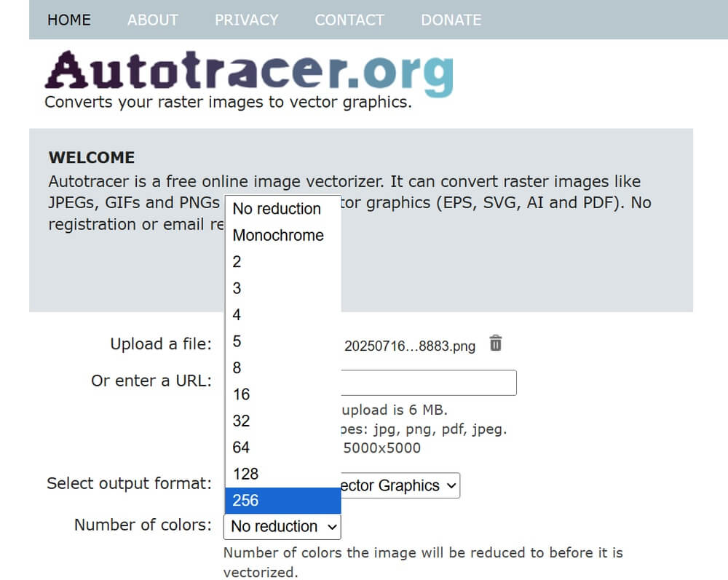The height and width of the screenshot is (580, 728).
Task: Select 'Monochrome' from the color list
Action: pyautogui.click(x=282, y=235)
